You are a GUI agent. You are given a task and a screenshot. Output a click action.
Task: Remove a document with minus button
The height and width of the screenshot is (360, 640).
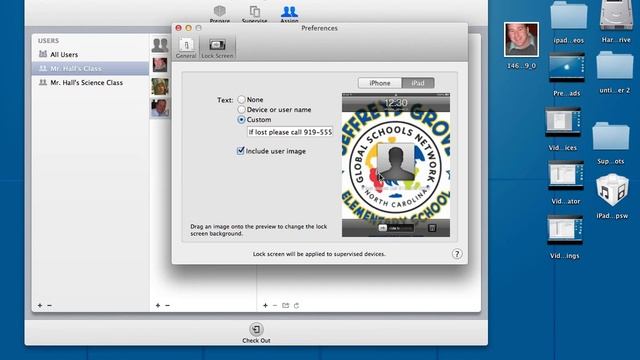(275, 305)
